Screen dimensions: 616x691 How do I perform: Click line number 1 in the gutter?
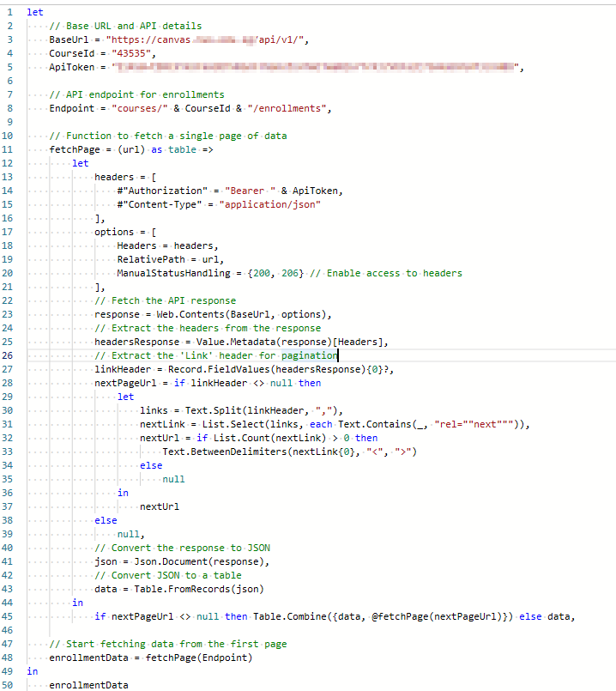(9, 12)
